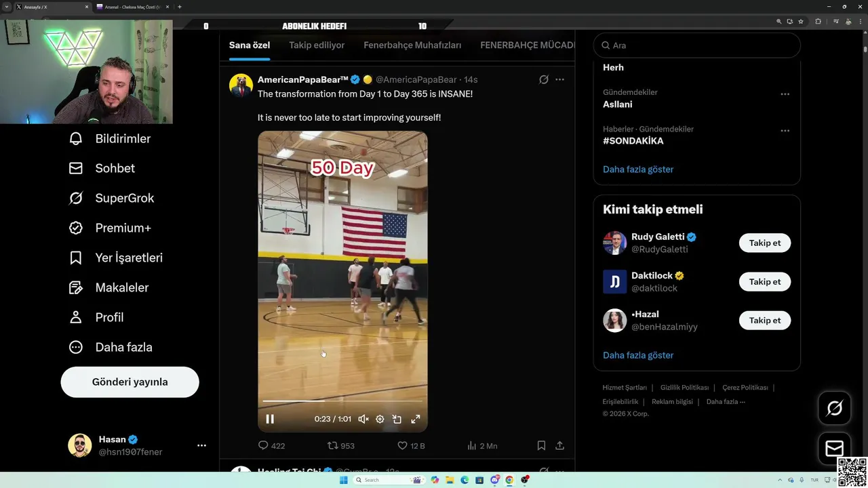The height and width of the screenshot is (488, 868).
Task: Open trend #SONDAKİKA
Action: [633, 141]
